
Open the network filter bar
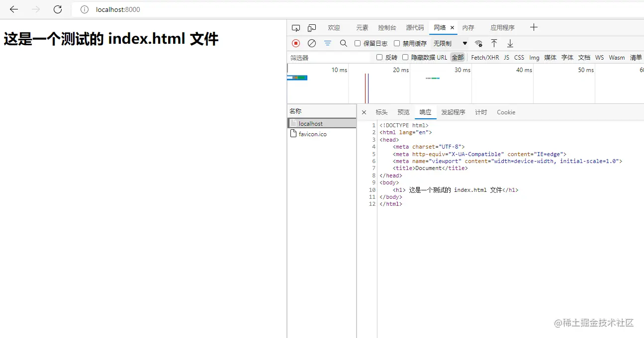327,43
